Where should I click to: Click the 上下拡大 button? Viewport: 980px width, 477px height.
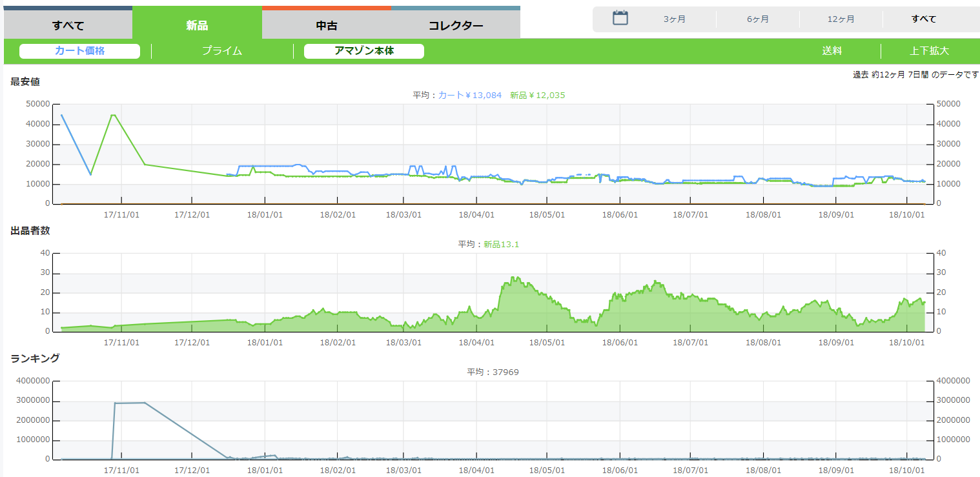point(930,51)
